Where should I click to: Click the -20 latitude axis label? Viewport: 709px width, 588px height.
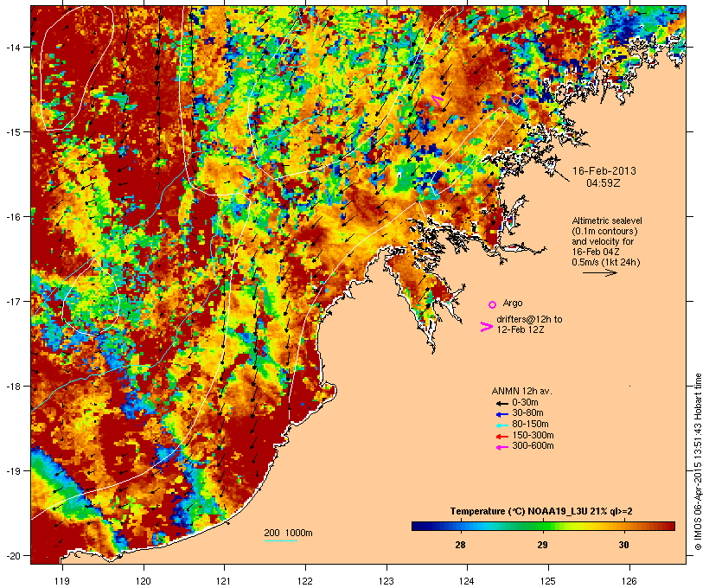[x=12, y=555]
